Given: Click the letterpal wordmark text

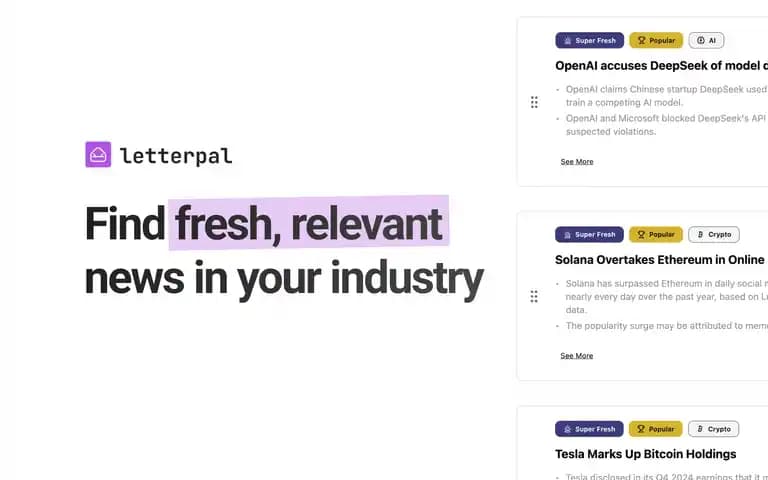Looking at the screenshot, I should pyautogui.click(x=176, y=156).
